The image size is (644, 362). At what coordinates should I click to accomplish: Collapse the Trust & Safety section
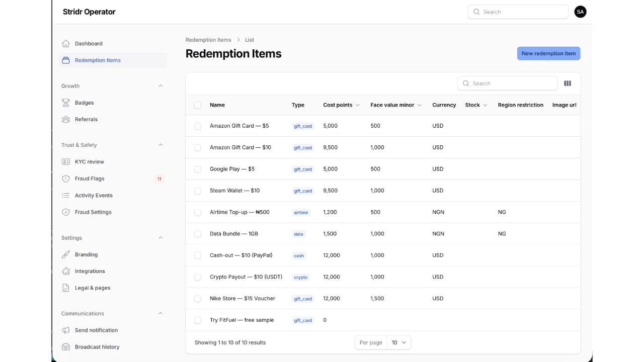160,145
